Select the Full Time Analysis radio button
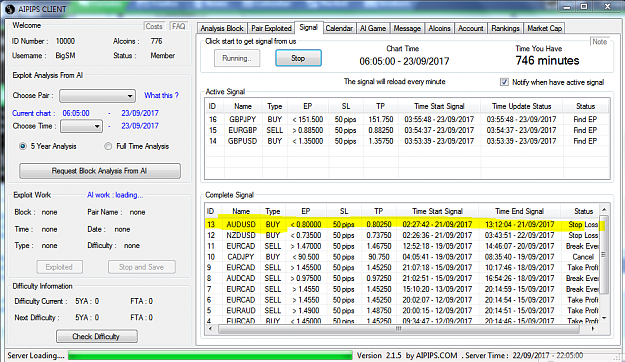This screenshot has height=362, width=625. [x=108, y=146]
